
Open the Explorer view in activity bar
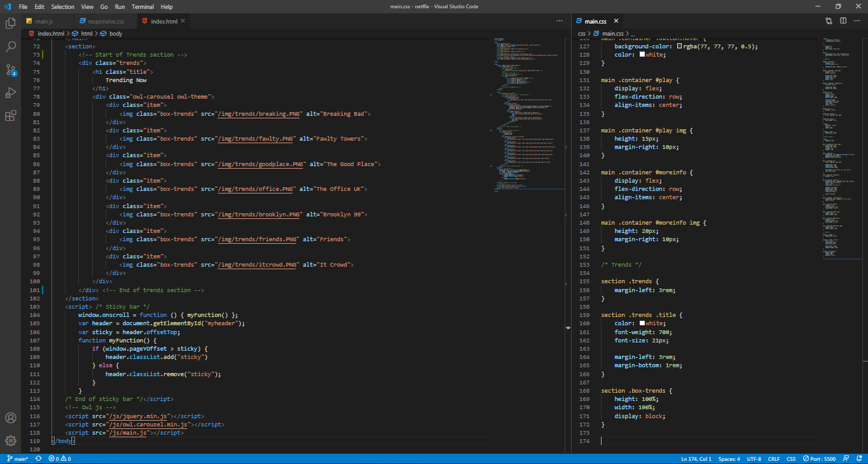point(10,24)
